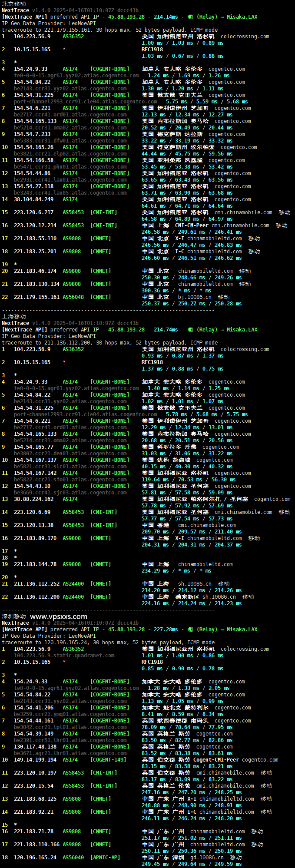Click IP address 211.136.112.252
The width and height of the screenshot is (295, 868).
[36, 584]
